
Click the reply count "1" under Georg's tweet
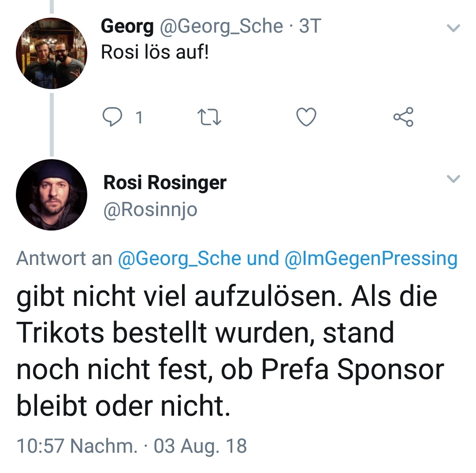[x=139, y=118]
